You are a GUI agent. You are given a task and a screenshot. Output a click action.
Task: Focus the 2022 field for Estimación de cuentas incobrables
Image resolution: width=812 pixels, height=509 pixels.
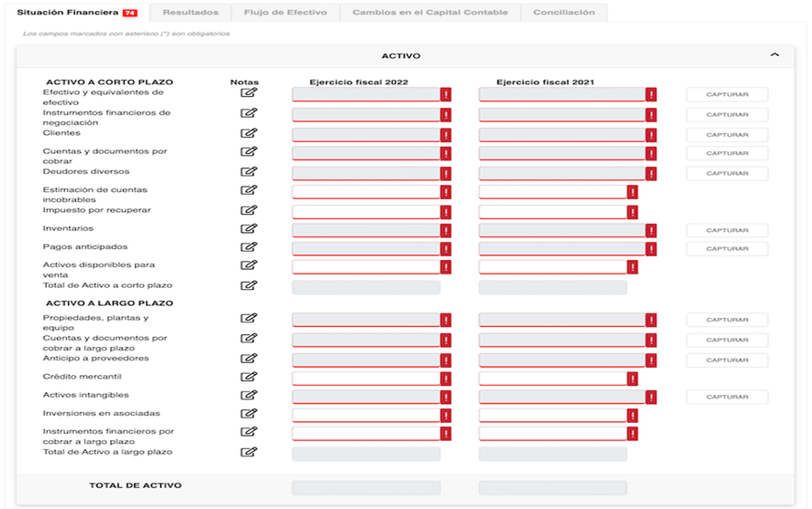(366, 192)
